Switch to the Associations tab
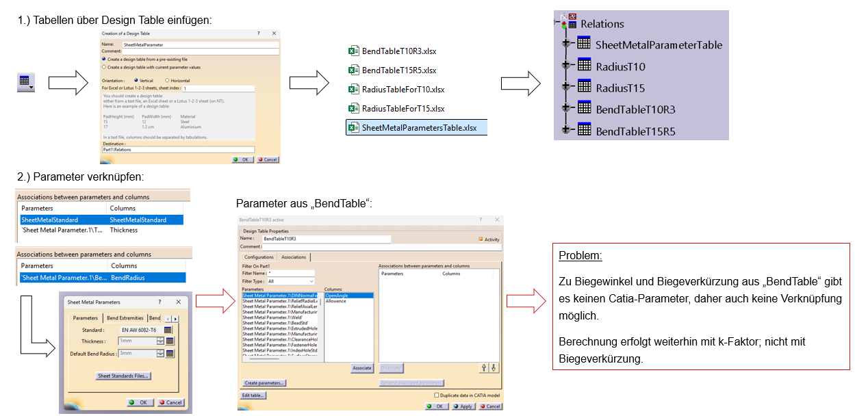This screenshot has height=418, width=868. (294, 257)
